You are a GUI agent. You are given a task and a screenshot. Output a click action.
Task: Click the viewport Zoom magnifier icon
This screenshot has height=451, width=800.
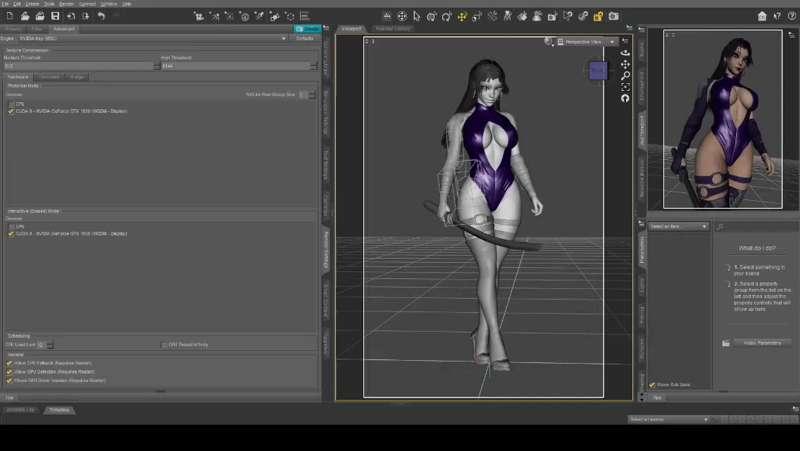pyautogui.click(x=625, y=76)
